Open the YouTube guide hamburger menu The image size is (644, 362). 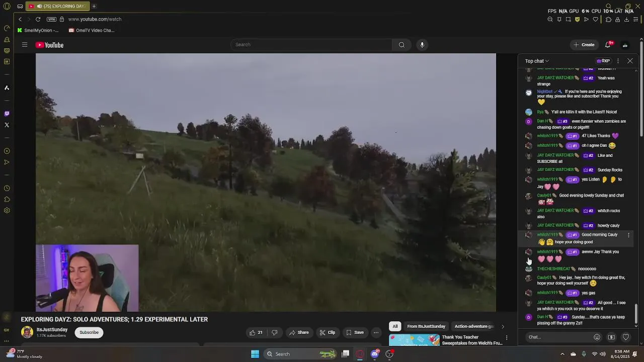point(24,45)
